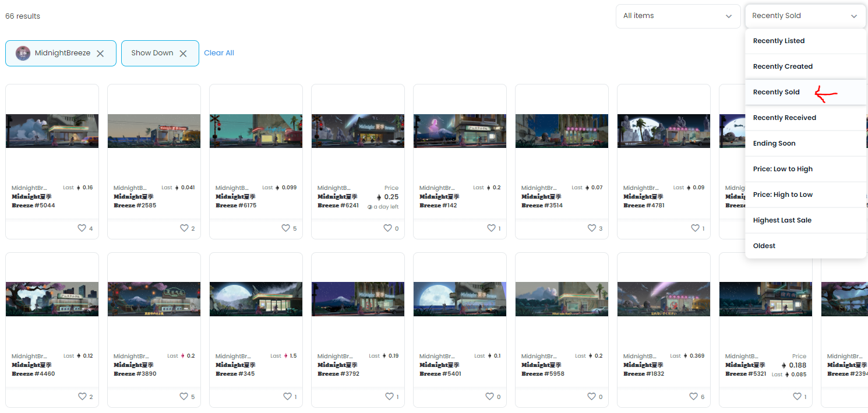Like Midnight Breeze #2585 heart icon
This screenshot has height=413, width=868.
point(184,228)
